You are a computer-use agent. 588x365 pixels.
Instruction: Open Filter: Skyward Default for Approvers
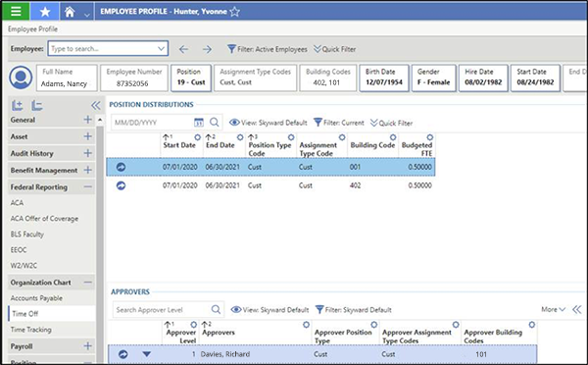(353, 310)
